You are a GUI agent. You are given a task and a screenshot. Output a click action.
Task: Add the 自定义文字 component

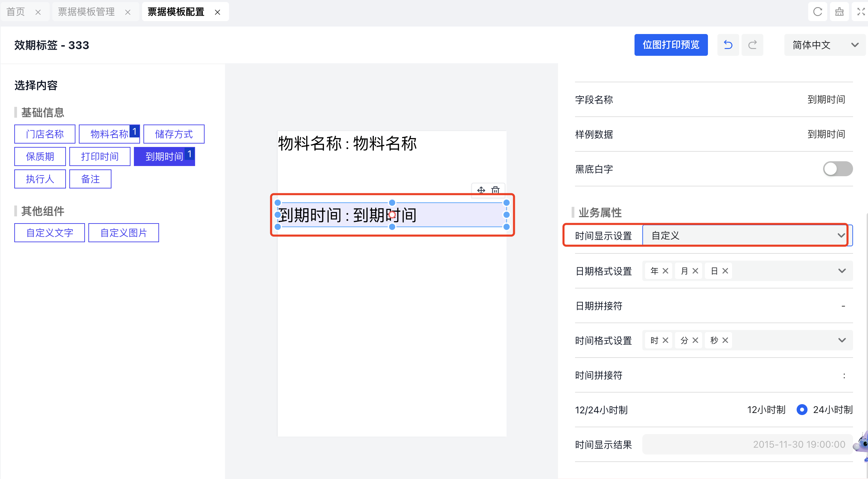(x=50, y=233)
